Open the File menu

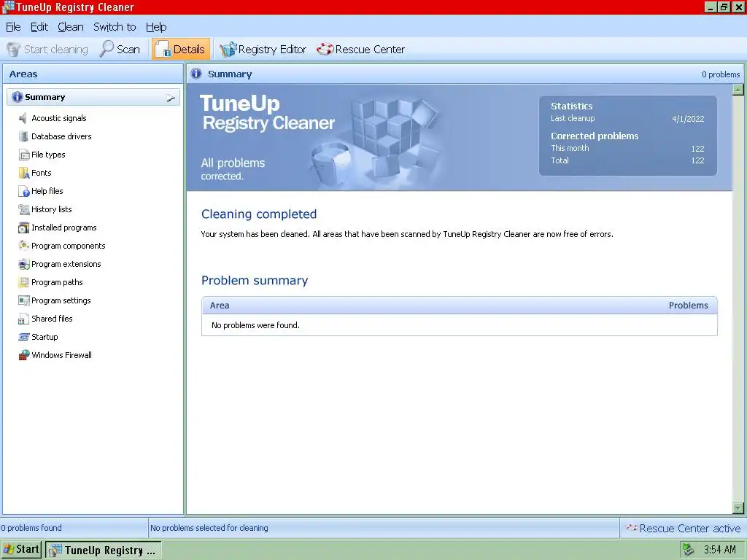tap(13, 27)
